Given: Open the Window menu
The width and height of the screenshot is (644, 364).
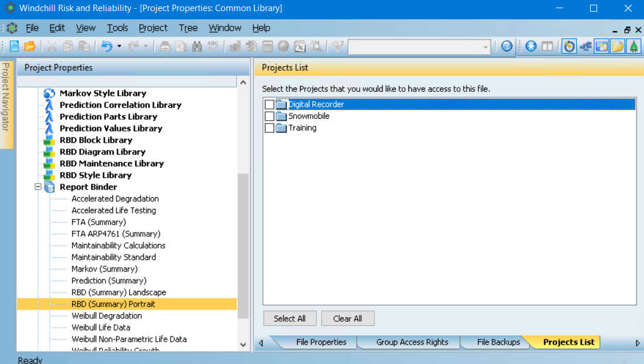Looking at the screenshot, I should (224, 28).
